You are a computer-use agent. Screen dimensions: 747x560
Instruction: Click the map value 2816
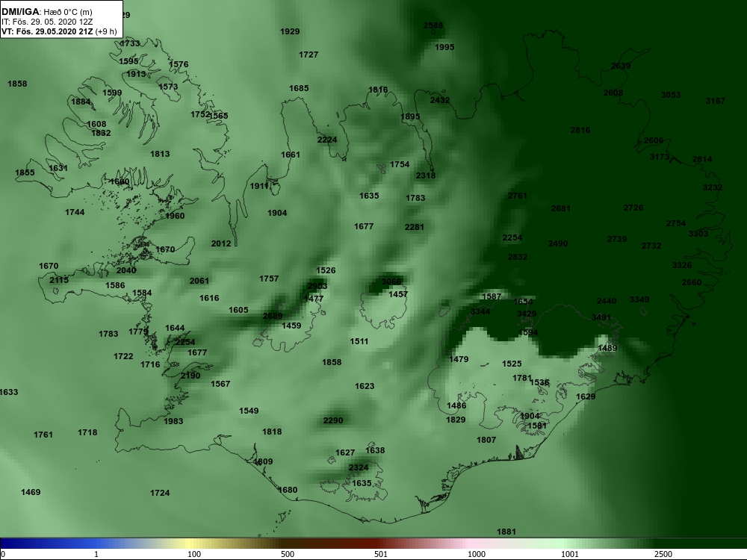point(580,130)
